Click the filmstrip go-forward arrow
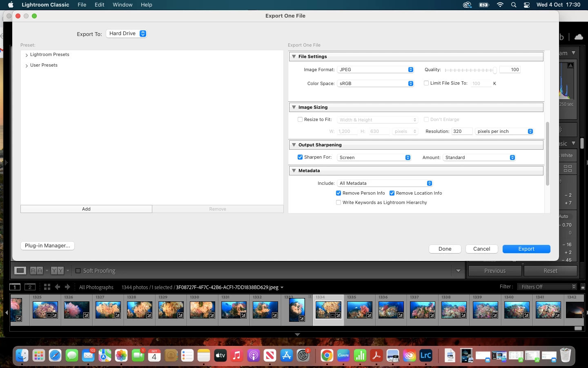Viewport: 588px width, 368px height. pos(67,287)
